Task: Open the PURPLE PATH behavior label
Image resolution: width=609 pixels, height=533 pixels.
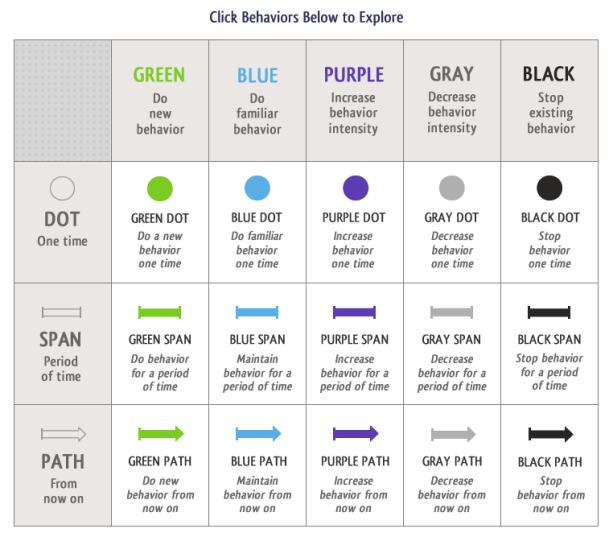Action: (355, 461)
